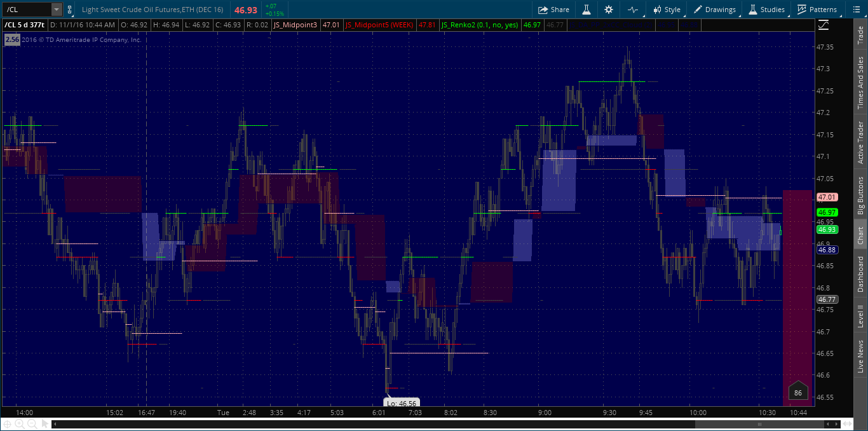
Task: Open the Patterns menu
Action: click(817, 10)
